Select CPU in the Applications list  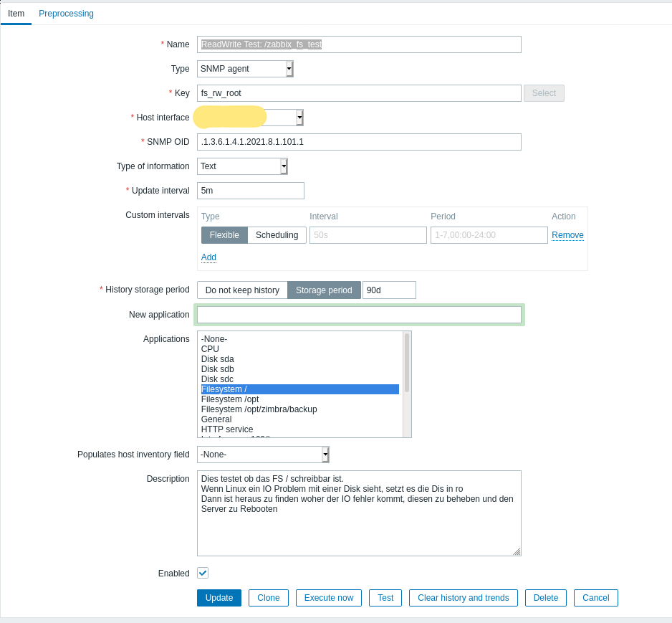point(300,349)
